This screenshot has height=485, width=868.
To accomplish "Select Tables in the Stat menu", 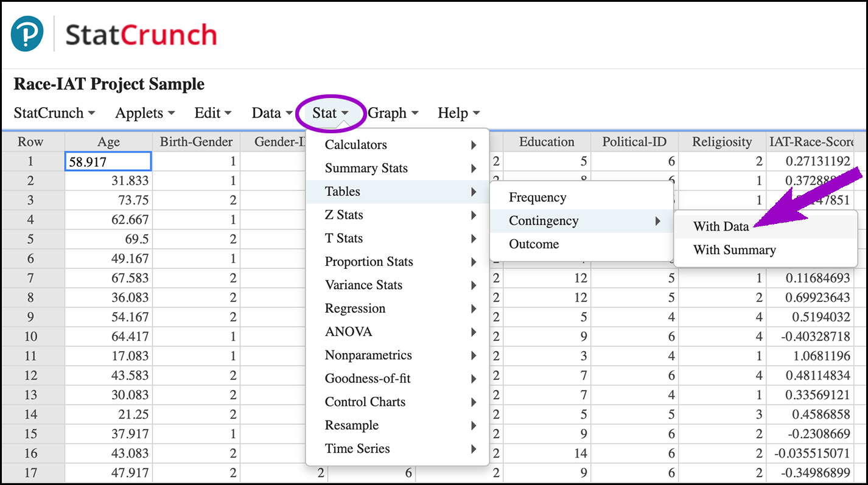I will tap(397, 191).
